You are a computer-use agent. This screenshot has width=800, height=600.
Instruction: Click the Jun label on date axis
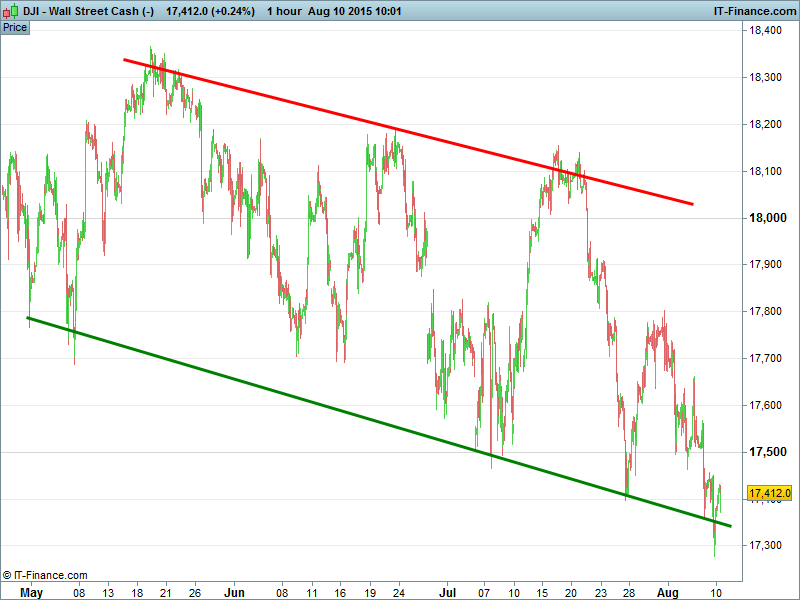tap(234, 591)
